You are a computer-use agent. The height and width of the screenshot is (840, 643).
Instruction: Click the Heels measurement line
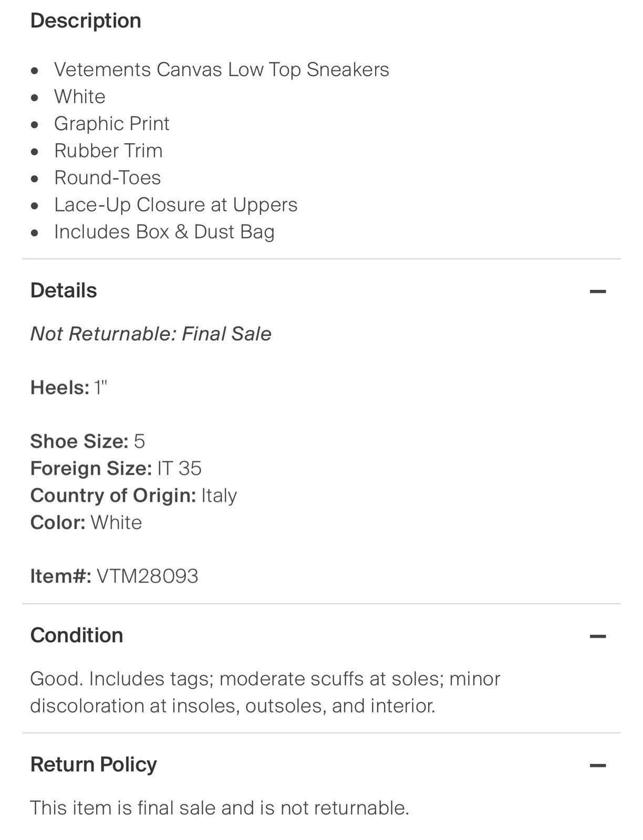pos(69,387)
